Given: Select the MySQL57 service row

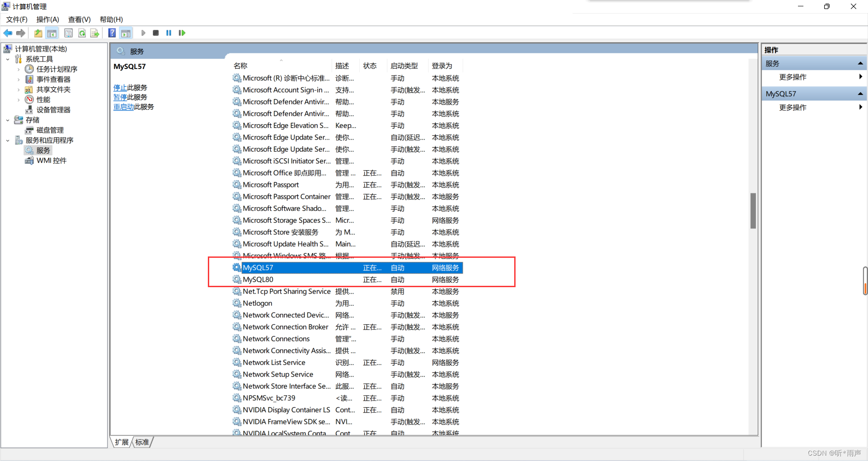Looking at the screenshot, I should point(347,268).
